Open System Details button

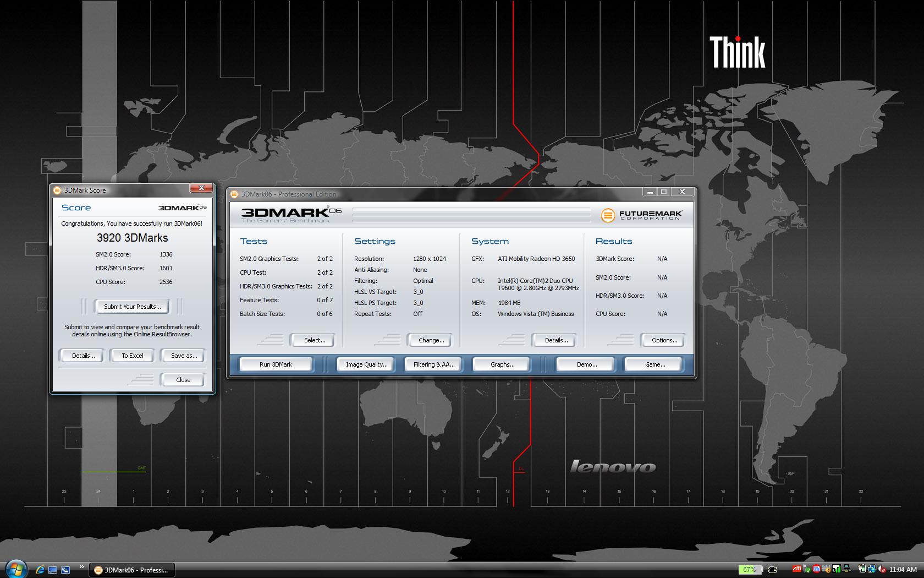(x=556, y=340)
